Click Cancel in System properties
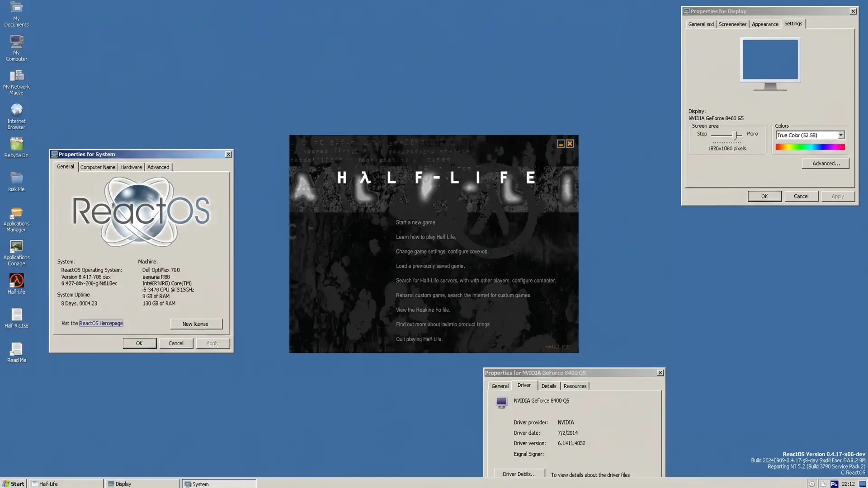 tap(176, 343)
